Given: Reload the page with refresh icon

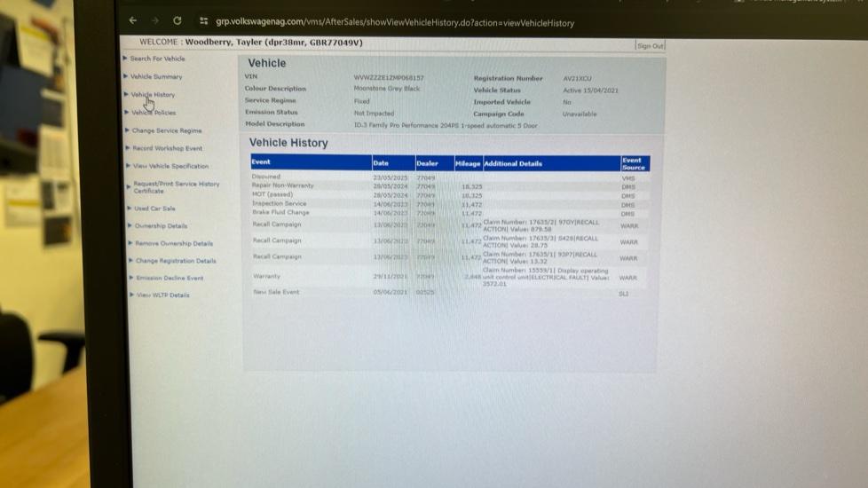Looking at the screenshot, I should click(x=178, y=20).
